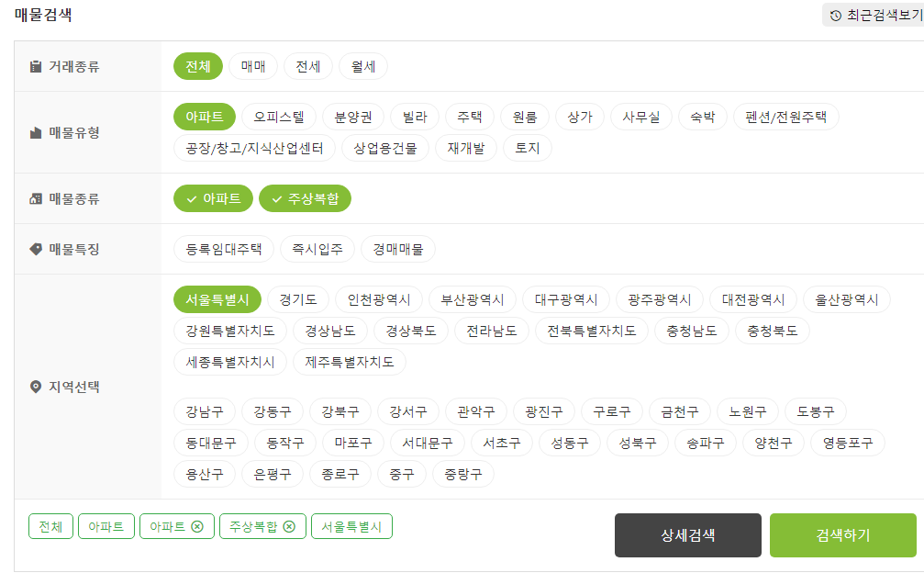
Task: Select 숙박 property type
Action: point(703,117)
